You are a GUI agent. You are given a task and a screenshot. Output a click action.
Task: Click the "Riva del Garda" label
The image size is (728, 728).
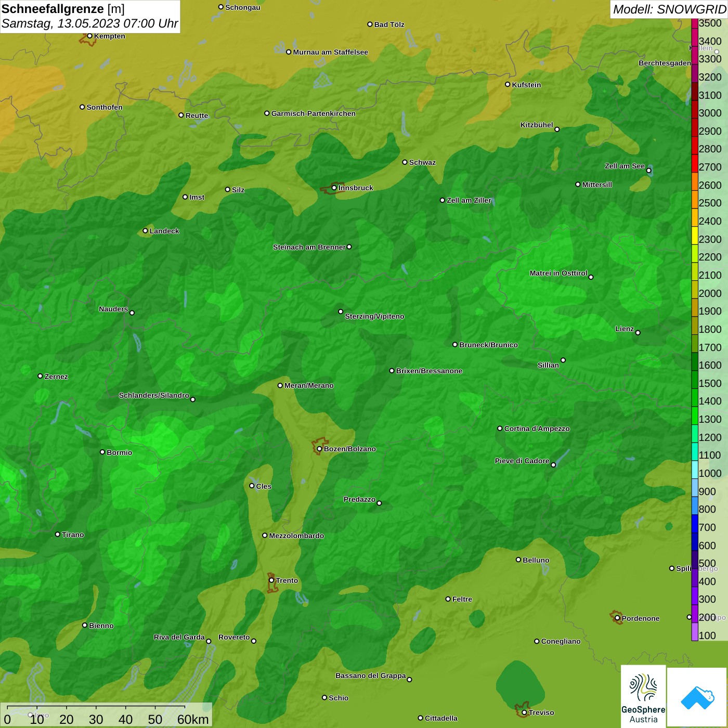179,637
